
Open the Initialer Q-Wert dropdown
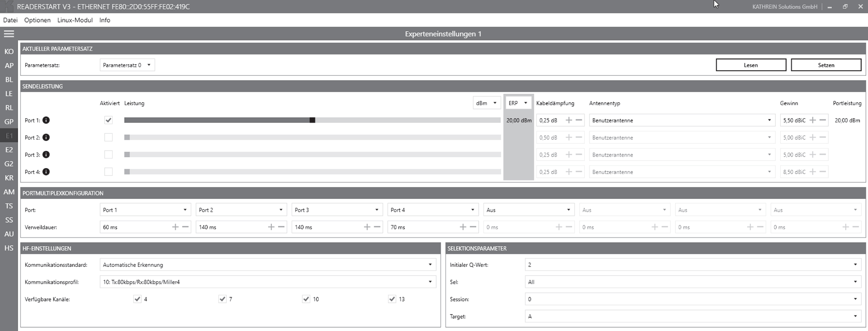tap(693, 265)
